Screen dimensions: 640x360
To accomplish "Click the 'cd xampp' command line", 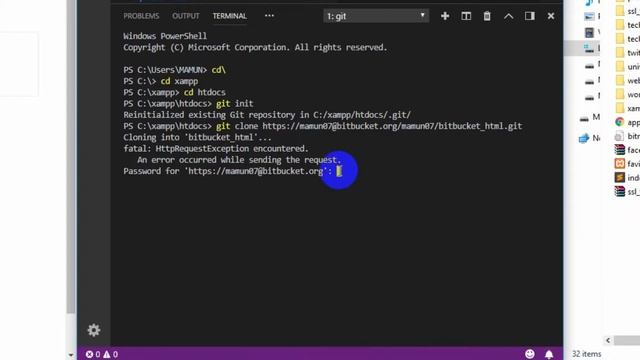I will point(160,81).
